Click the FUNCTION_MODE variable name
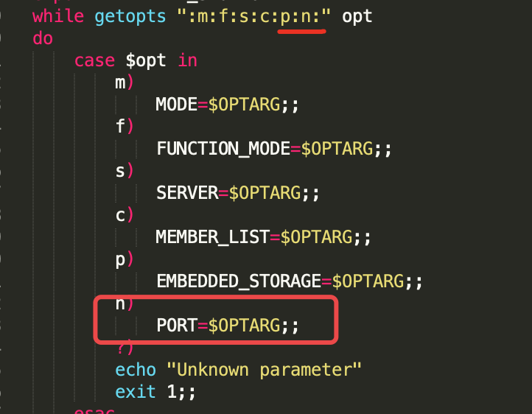 point(223,149)
